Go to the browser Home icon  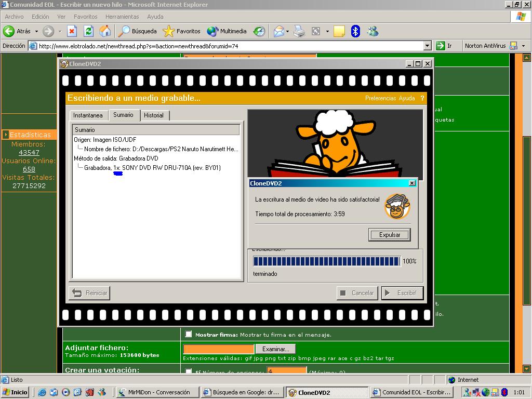[105, 31]
